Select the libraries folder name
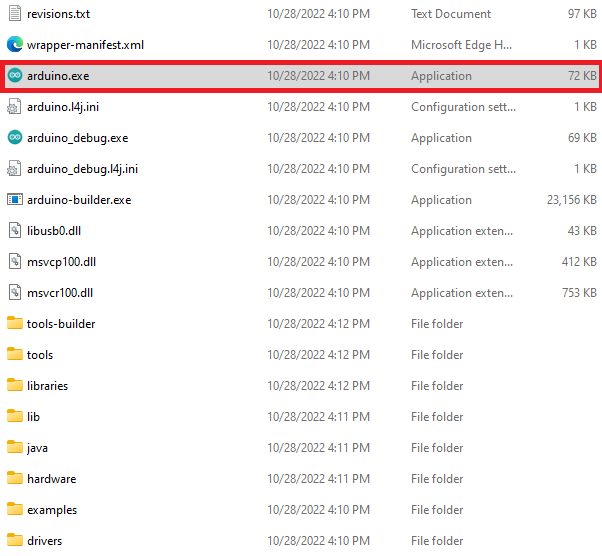 47,386
